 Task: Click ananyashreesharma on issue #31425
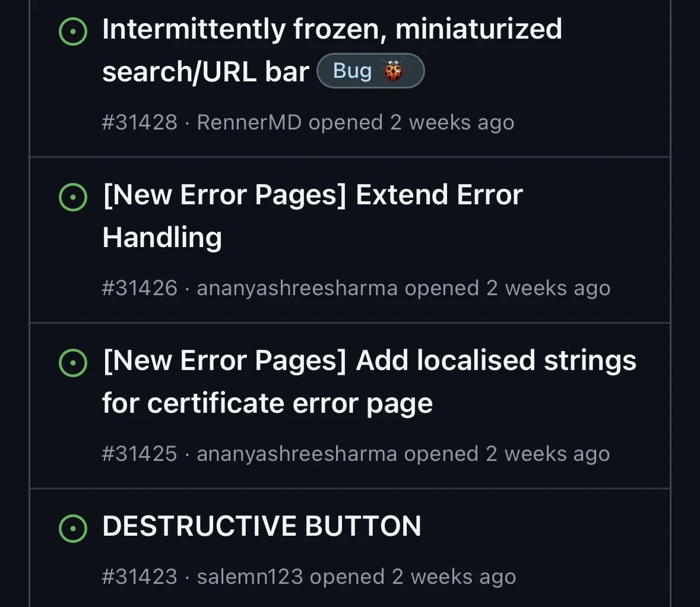coord(297,454)
